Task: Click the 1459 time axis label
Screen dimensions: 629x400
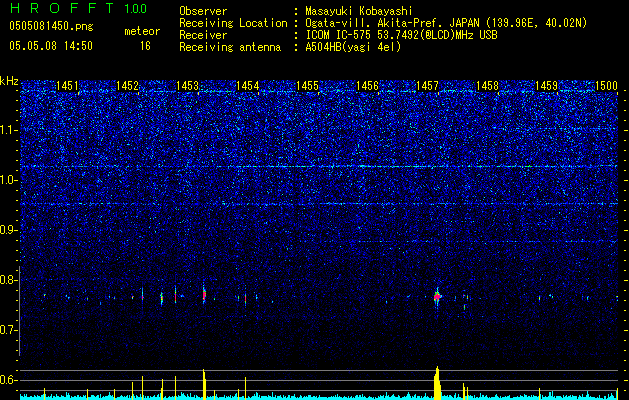Action: click(547, 85)
